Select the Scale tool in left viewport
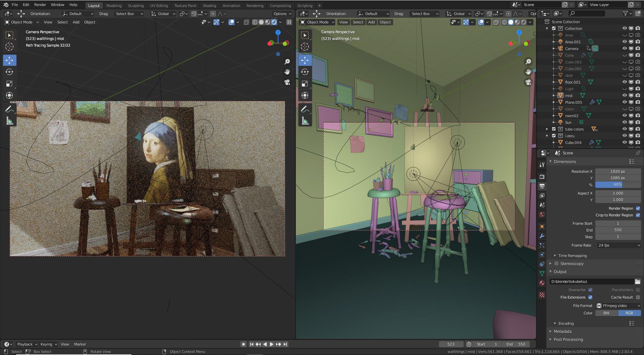Screen dimensions: 644x355 click(x=9, y=84)
